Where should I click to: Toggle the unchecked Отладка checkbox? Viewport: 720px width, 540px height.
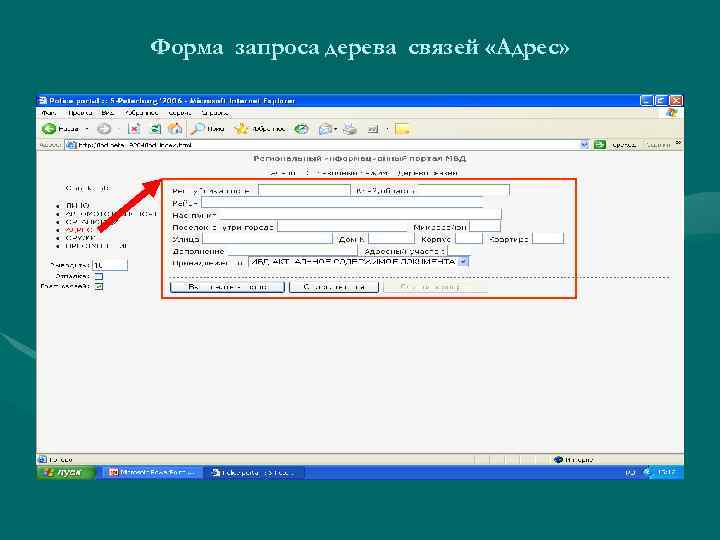coord(99,276)
